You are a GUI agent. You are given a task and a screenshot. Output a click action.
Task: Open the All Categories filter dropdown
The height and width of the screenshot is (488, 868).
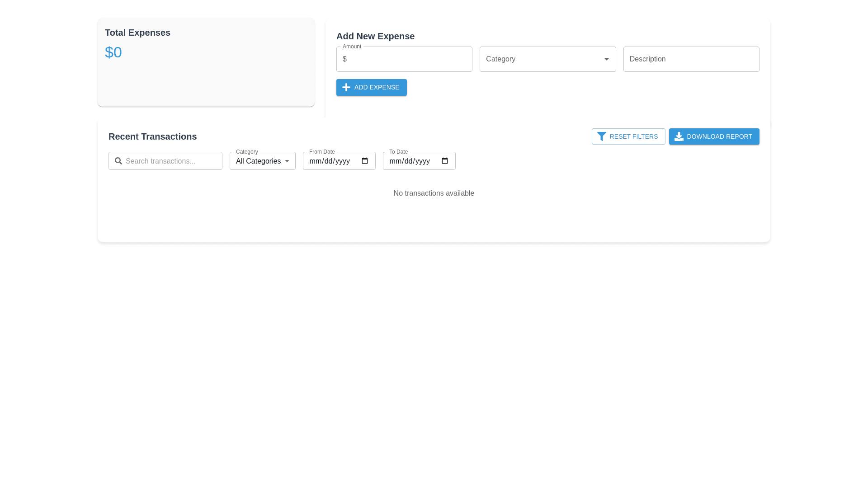pos(259,161)
